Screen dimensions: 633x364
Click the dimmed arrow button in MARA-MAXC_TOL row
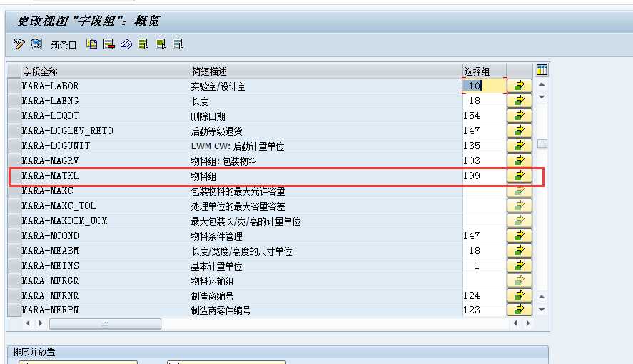(x=519, y=206)
